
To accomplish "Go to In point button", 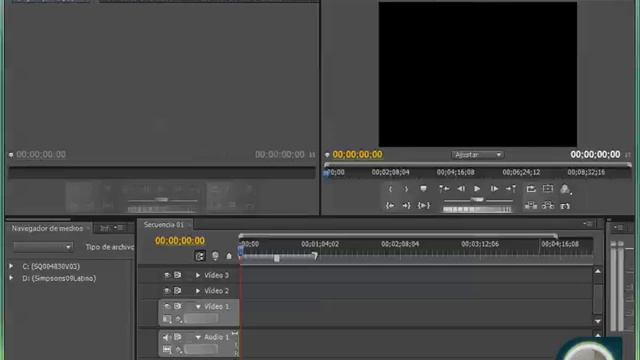I will 390,206.
